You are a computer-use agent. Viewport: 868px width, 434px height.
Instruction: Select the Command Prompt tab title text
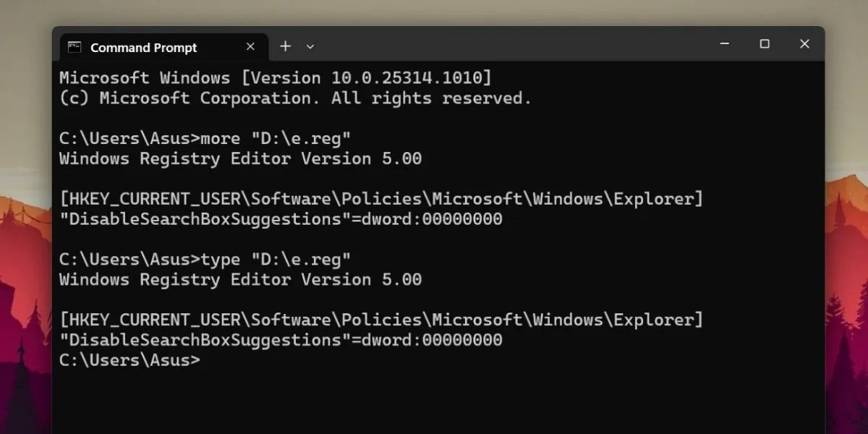143,47
